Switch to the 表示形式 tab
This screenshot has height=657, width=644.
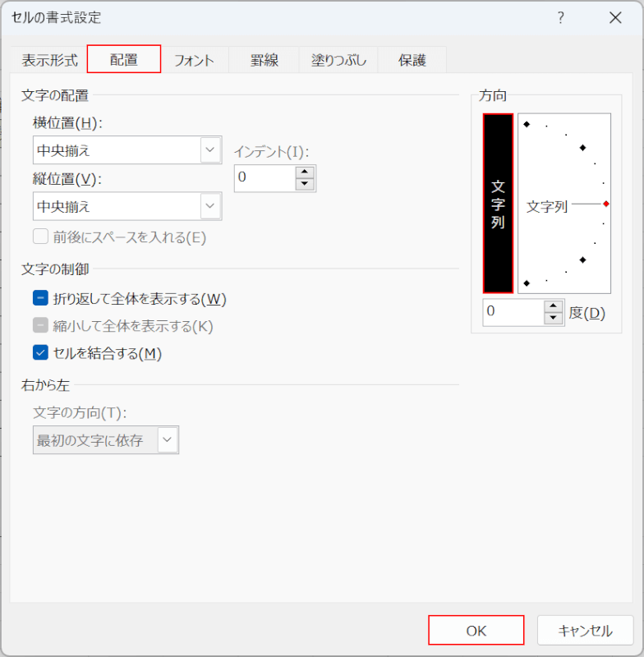[x=49, y=60]
